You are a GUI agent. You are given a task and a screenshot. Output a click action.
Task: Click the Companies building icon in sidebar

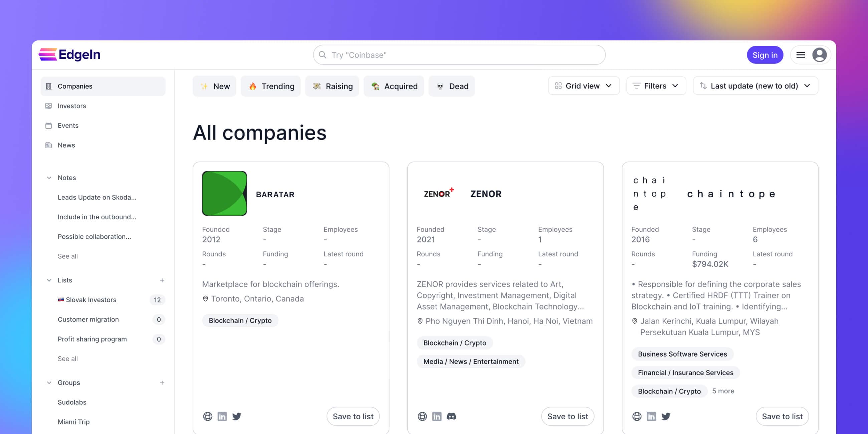click(x=48, y=86)
